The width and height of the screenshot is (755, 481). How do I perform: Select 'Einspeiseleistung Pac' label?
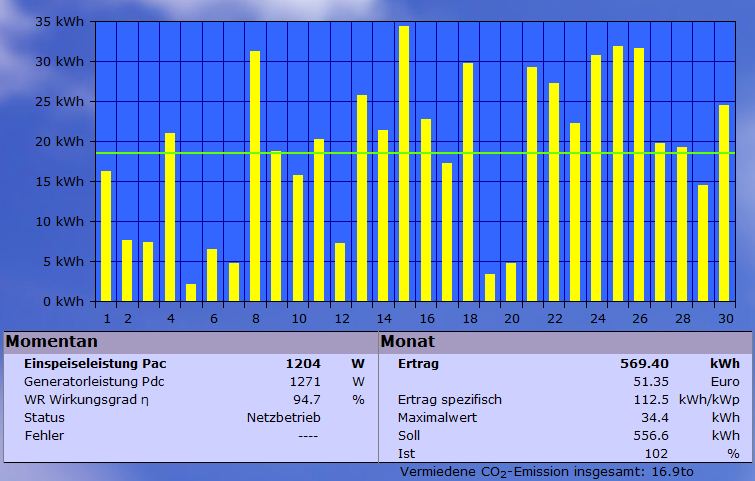[95, 364]
